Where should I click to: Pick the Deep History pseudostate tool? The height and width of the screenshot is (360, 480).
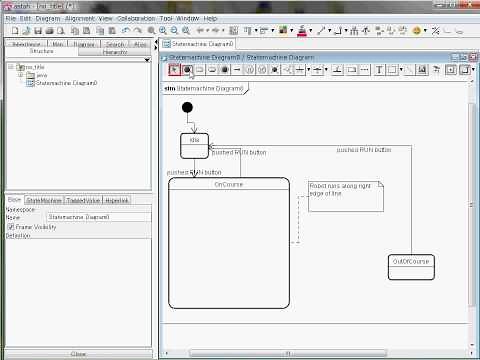point(262,70)
